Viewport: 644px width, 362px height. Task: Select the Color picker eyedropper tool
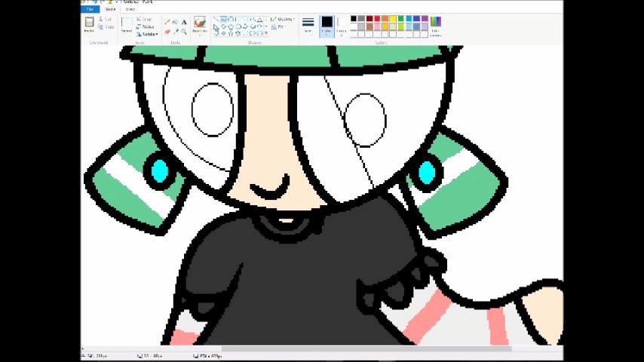[176, 32]
